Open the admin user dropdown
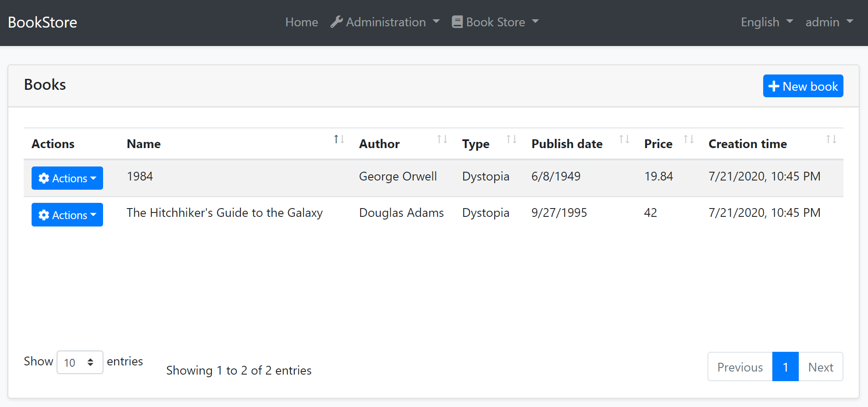The image size is (868, 407). point(829,22)
